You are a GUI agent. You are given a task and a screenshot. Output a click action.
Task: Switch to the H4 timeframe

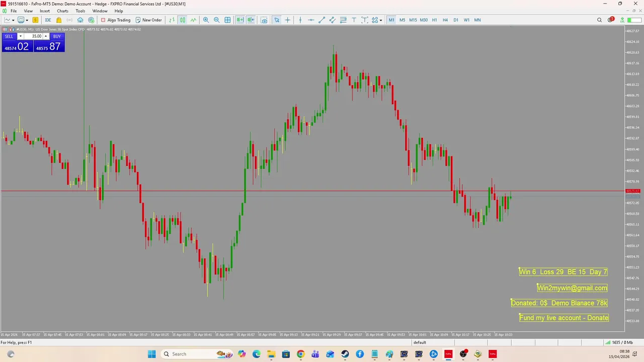pos(445,20)
